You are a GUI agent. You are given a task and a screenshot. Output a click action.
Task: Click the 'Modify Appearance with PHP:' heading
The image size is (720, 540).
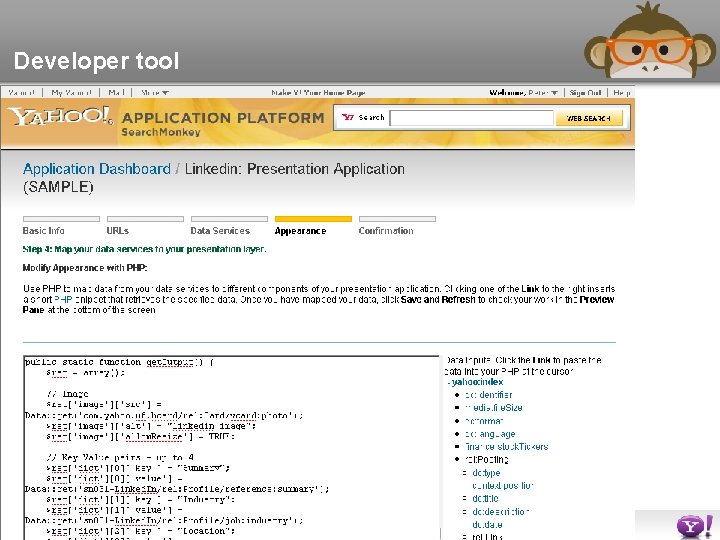(85, 268)
